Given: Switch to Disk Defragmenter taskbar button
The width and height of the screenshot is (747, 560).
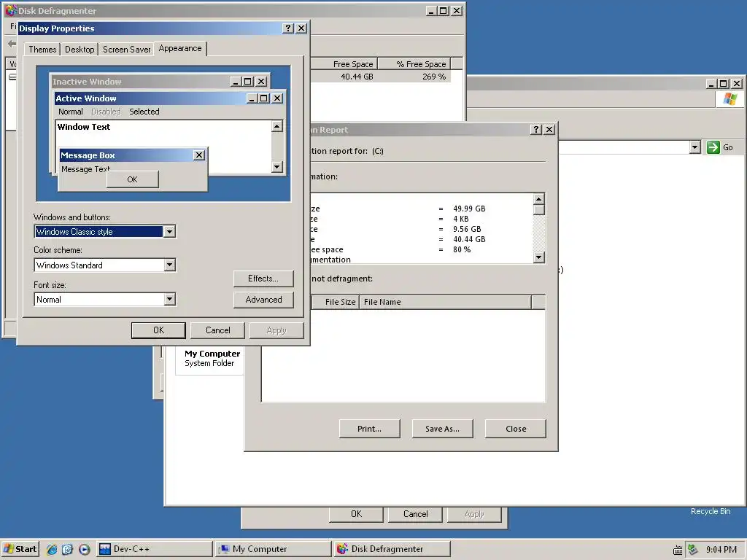Looking at the screenshot, I should [x=392, y=549].
